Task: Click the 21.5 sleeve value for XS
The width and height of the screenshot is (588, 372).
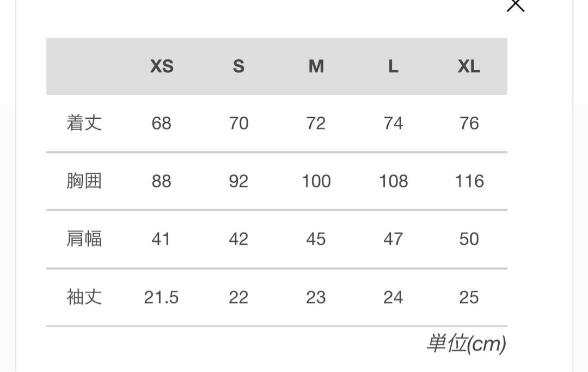Action: click(161, 297)
